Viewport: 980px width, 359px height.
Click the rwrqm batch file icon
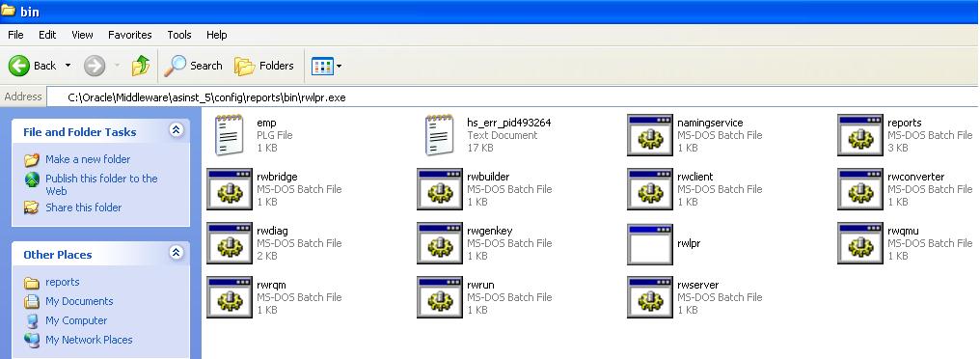[230, 297]
